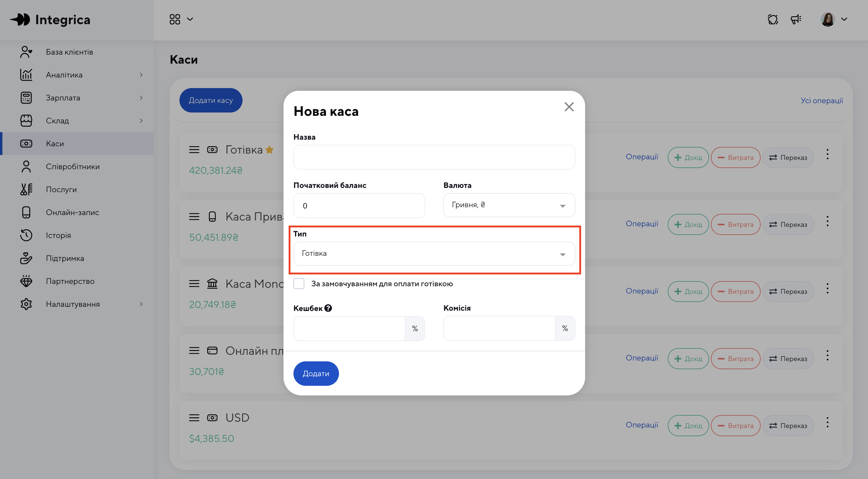Go to Співробітники in sidebar
868x479 pixels.
coord(73,167)
